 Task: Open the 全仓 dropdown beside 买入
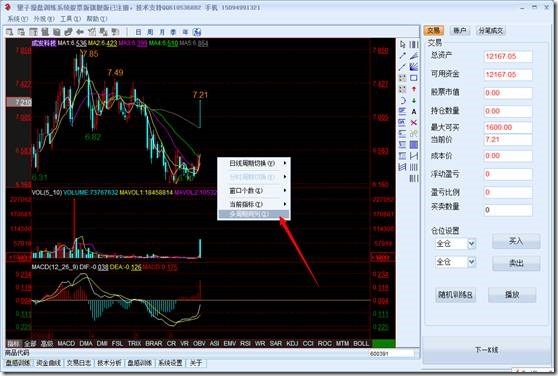point(471,244)
